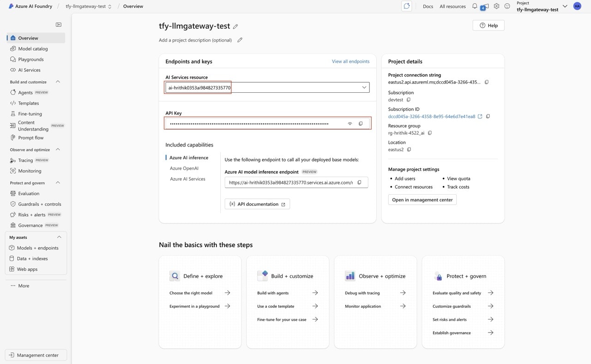The width and height of the screenshot is (591, 364).
Task: Collapse the Observe and optimize section
Action: [58, 149]
